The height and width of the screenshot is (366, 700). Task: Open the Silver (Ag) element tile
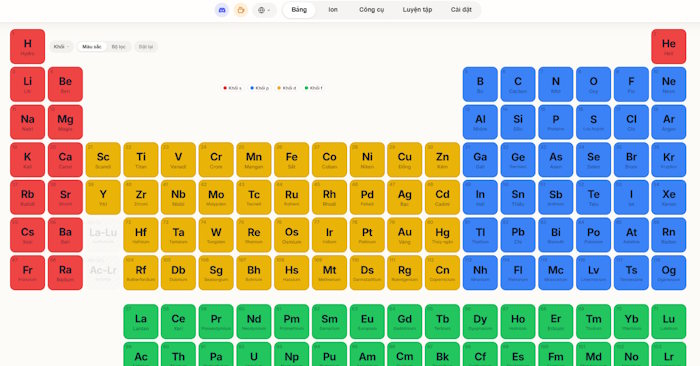click(x=405, y=197)
